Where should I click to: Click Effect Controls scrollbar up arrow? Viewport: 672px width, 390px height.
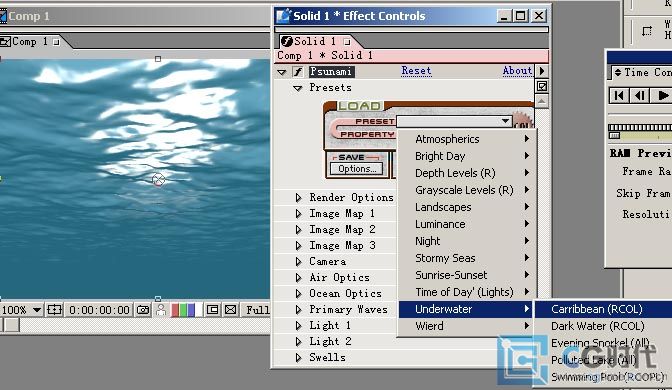[542, 102]
